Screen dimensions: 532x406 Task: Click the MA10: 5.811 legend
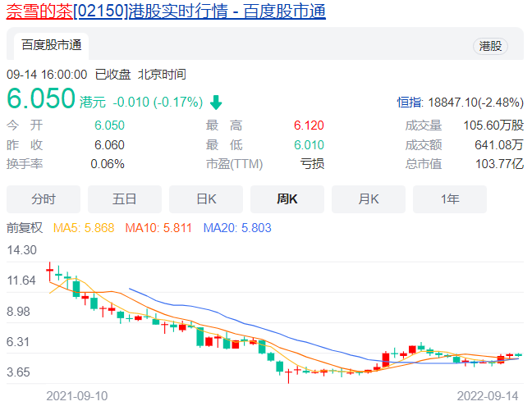pos(158,228)
